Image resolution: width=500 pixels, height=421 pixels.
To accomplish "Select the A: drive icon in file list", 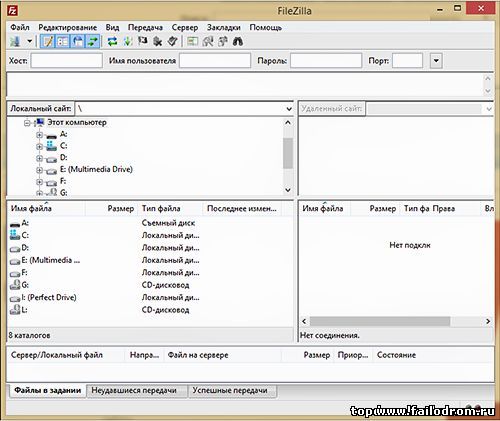I will (x=15, y=224).
